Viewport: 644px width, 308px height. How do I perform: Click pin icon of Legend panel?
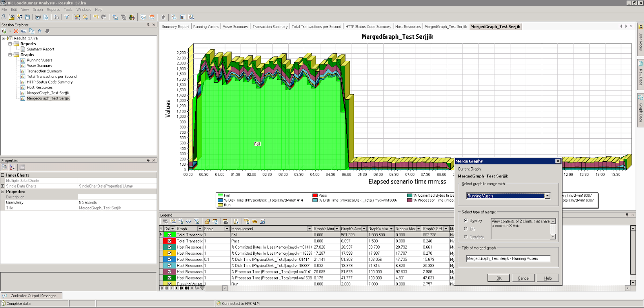(x=627, y=215)
